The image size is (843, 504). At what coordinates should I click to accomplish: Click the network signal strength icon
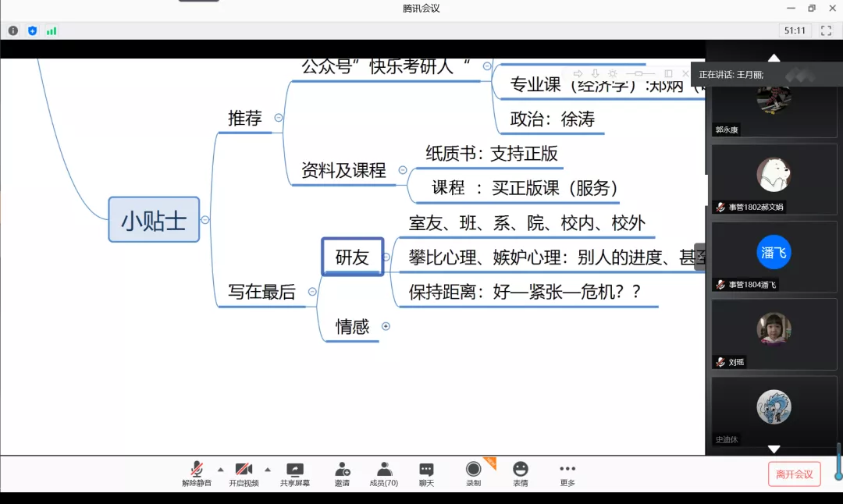(52, 30)
